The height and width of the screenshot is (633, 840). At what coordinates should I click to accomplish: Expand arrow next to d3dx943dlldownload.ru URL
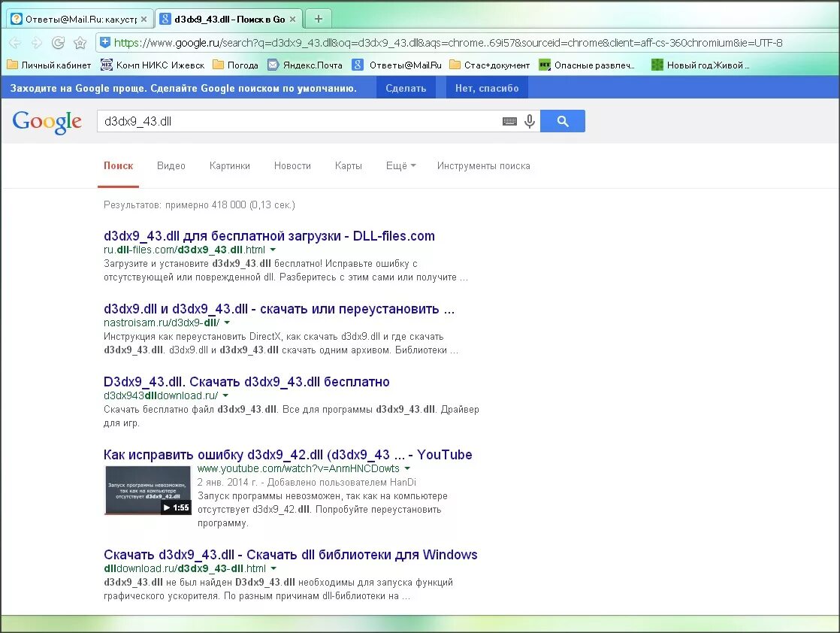[x=225, y=395]
